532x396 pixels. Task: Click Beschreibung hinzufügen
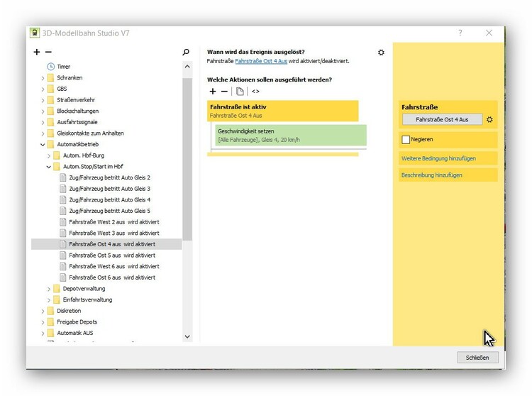pyautogui.click(x=431, y=175)
